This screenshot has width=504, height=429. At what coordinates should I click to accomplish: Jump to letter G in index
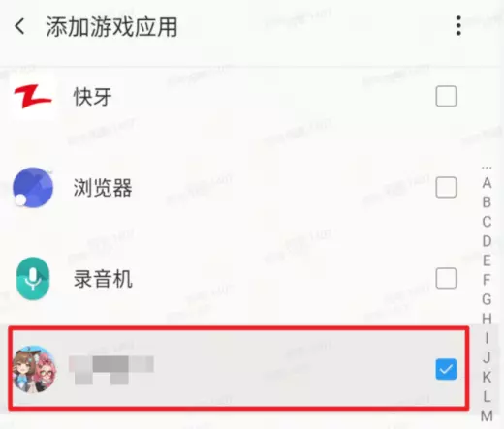click(x=487, y=299)
